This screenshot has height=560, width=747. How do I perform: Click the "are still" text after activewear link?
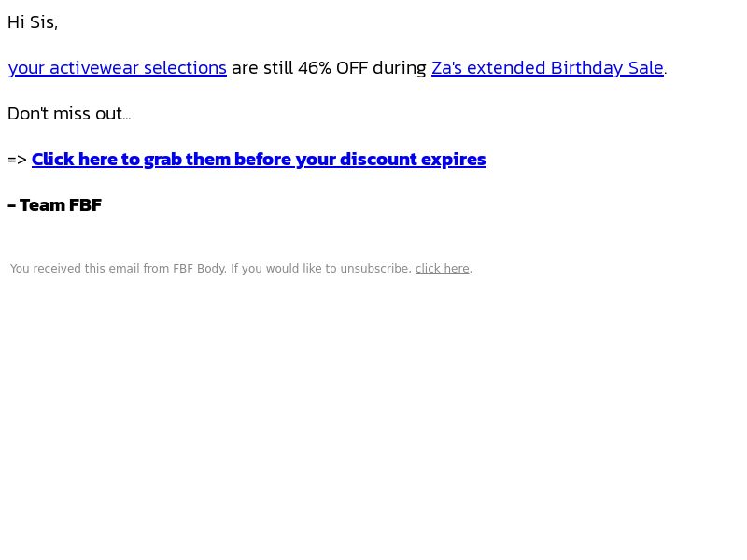point(261,68)
